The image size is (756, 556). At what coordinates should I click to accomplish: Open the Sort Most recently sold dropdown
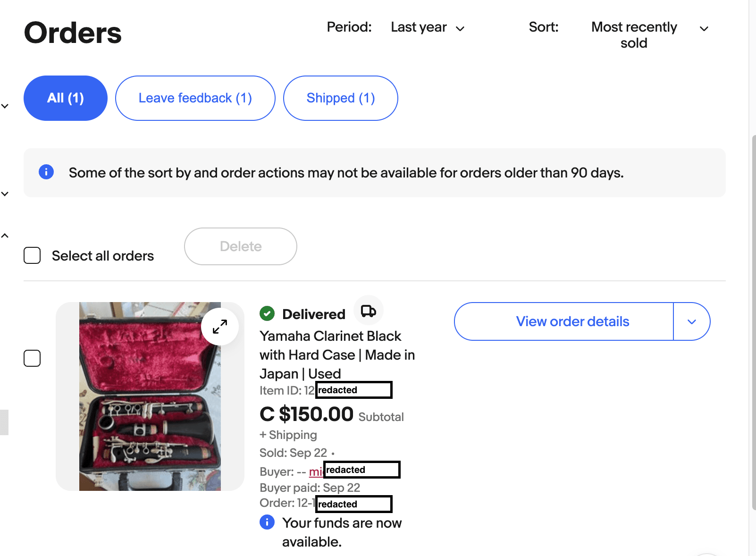pos(649,35)
